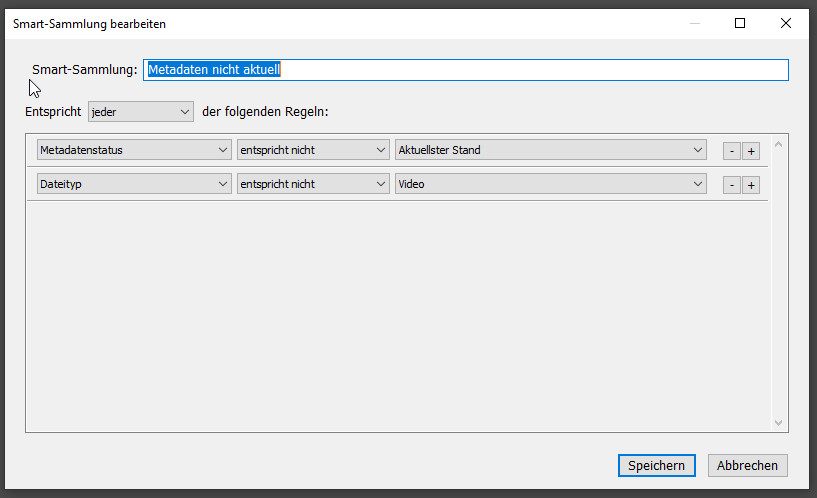The image size is (817, 498).
Task: Maximize the dialog window
Action: point(740,23)
